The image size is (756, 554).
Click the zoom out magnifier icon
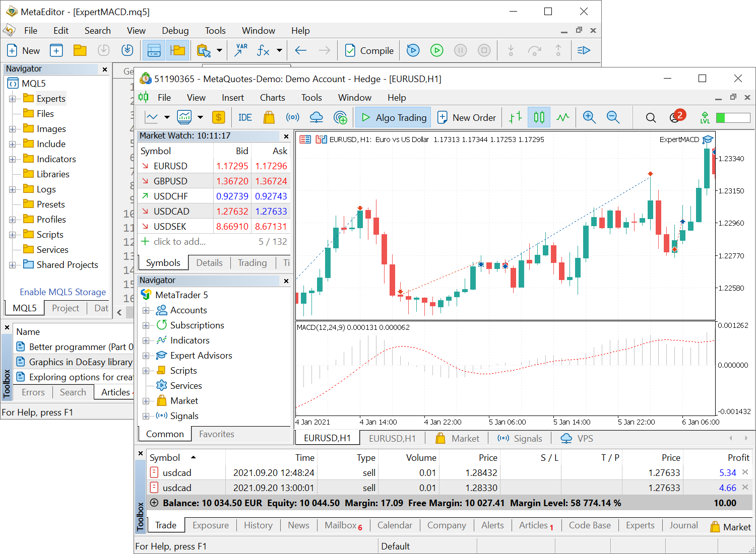(613, 117)
